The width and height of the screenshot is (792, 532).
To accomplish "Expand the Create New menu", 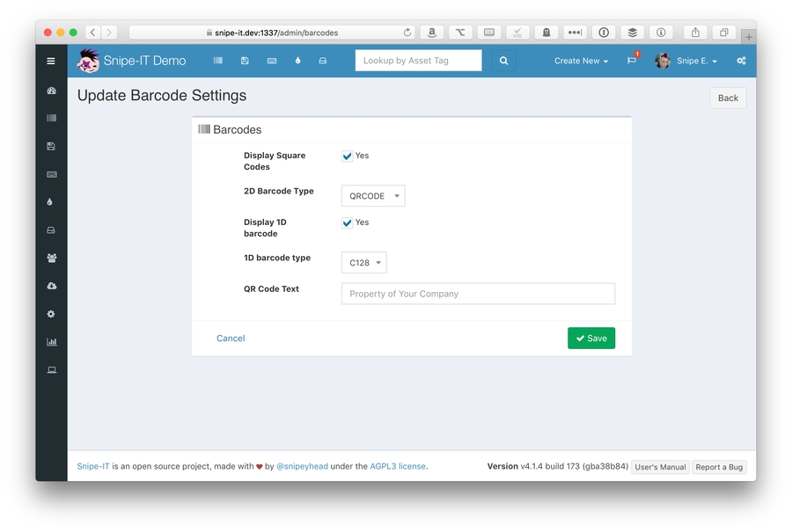I will [x=581, y=61].
